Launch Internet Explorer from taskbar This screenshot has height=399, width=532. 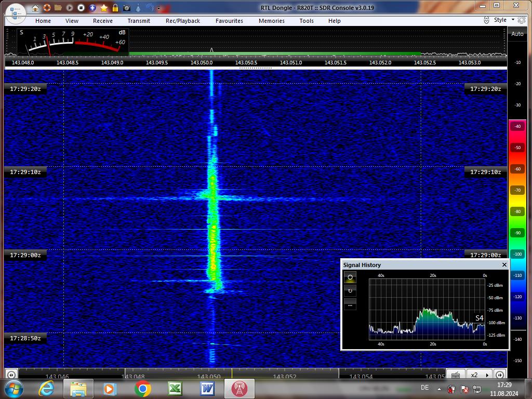point(46,389)
